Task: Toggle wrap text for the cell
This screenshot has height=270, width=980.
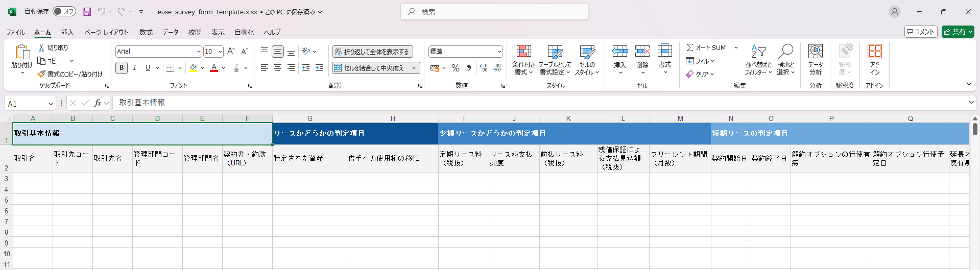Action: click(372, 52)
